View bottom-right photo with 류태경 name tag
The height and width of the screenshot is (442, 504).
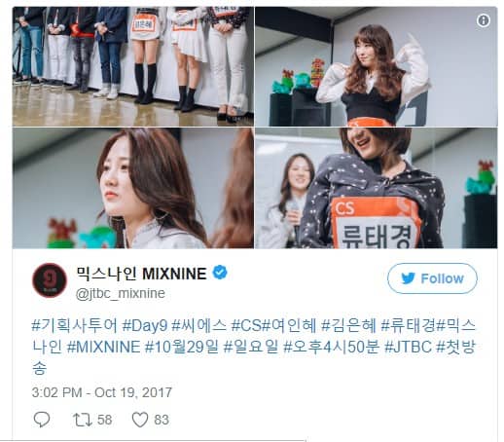coord(377,188)
